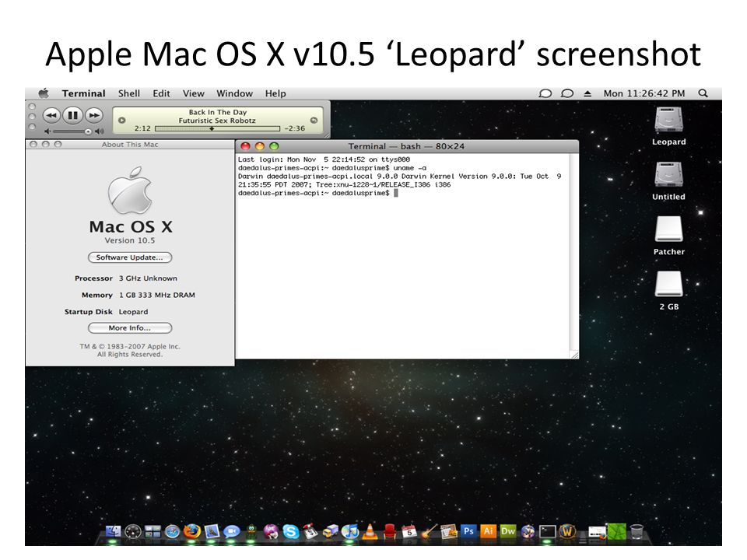Image resolution: width=747 pixels, height=560 pixels.
Task: Launch World of Warcraft from the Dock
Action: pos(567,531)
